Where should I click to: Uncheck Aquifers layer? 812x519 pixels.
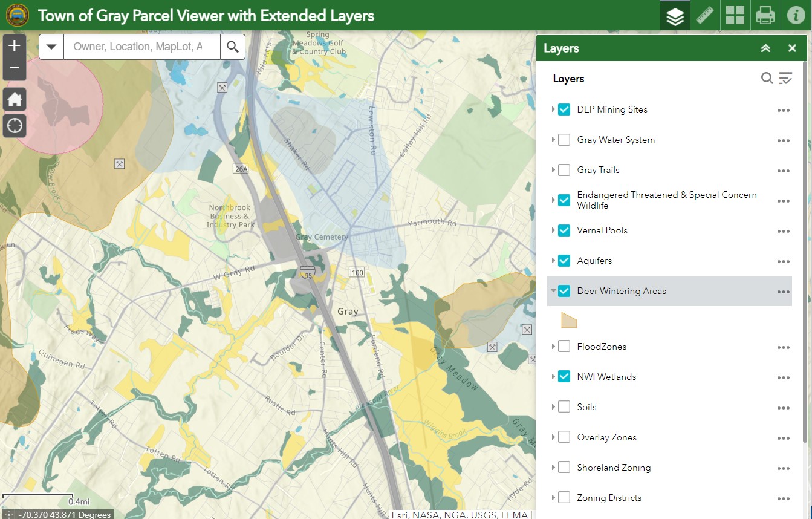[564, 261]
